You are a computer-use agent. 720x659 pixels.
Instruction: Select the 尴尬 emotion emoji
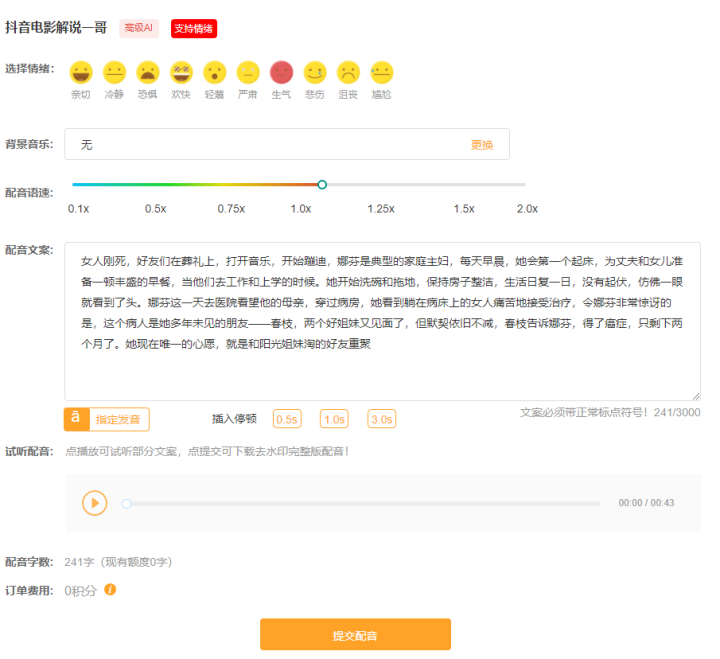(x=382, y=73)
